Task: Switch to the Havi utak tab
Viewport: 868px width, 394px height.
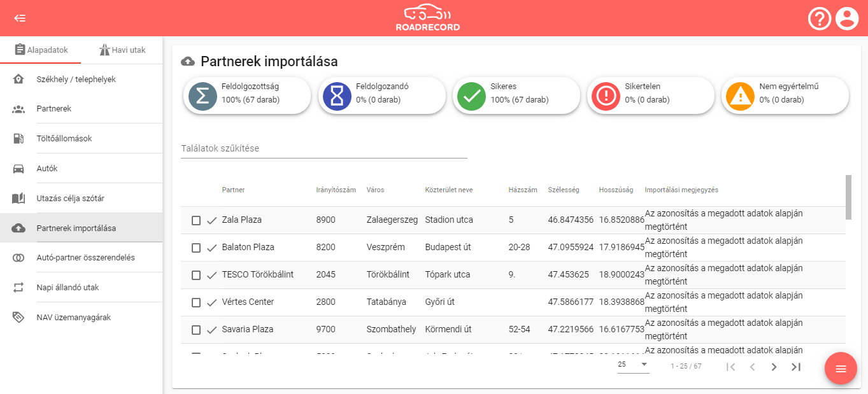Action: tap(122, 50)
